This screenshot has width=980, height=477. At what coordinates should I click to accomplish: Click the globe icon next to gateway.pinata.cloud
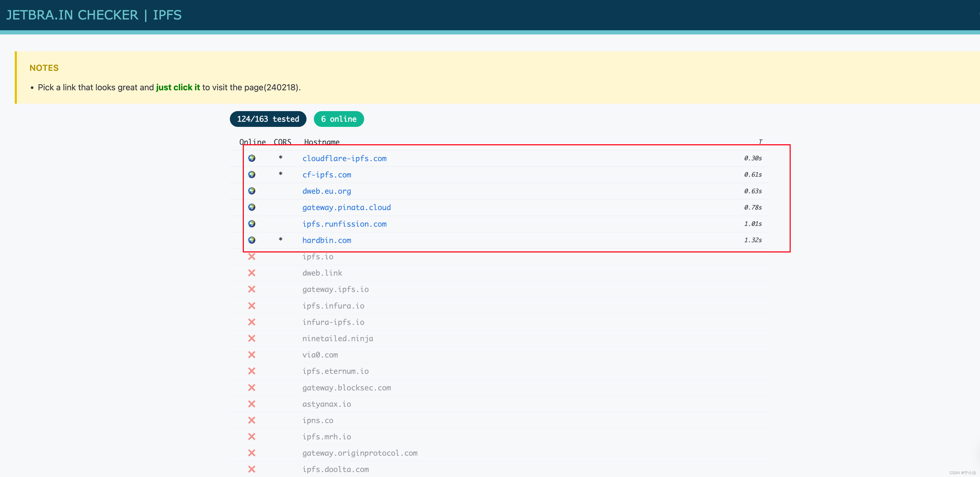[252, 207]
